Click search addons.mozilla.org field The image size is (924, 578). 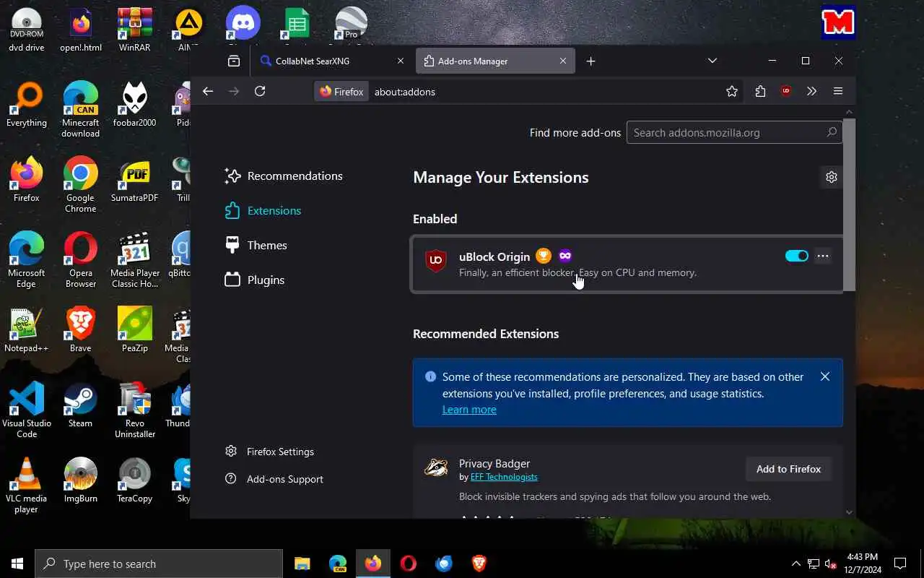coord(734,133)
